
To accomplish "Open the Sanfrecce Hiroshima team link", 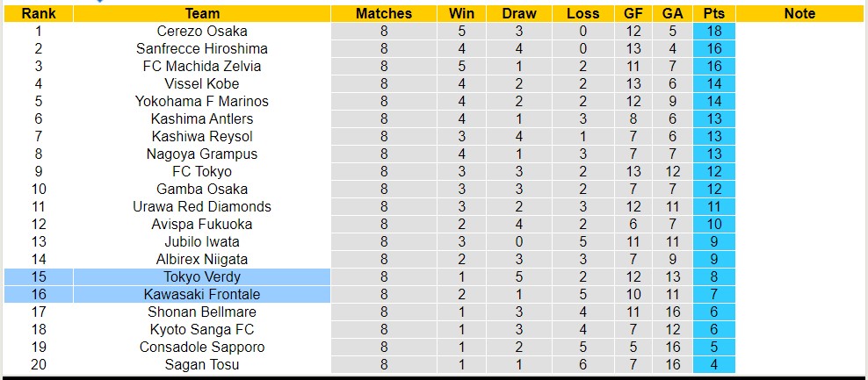I will click(x=202, y=48).
